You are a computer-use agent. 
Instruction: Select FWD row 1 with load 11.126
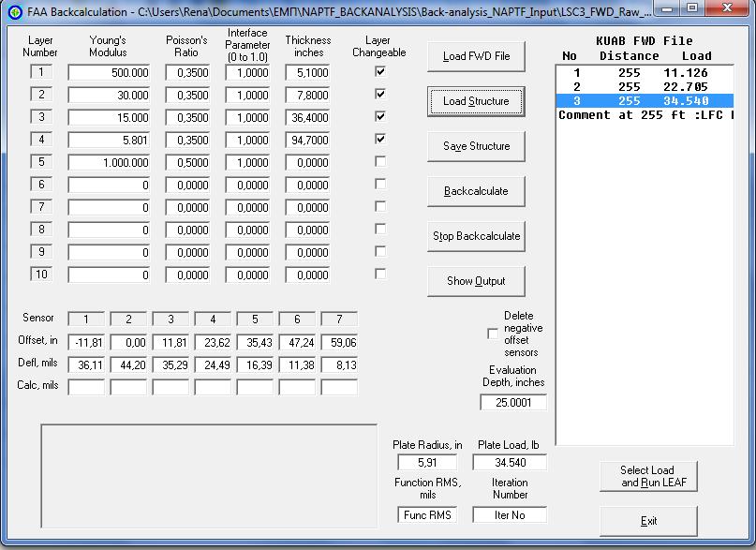point(645,73)
